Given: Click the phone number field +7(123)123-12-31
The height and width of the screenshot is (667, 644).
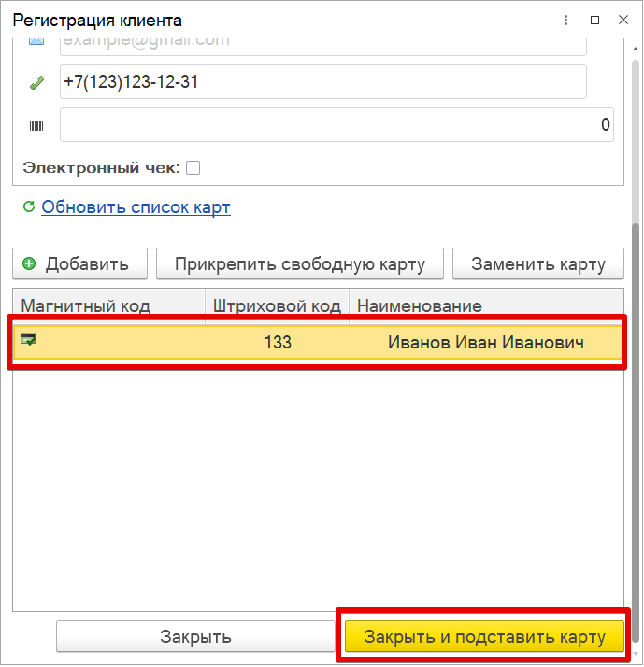Looking at the screenshot, I should pos(323,81).
